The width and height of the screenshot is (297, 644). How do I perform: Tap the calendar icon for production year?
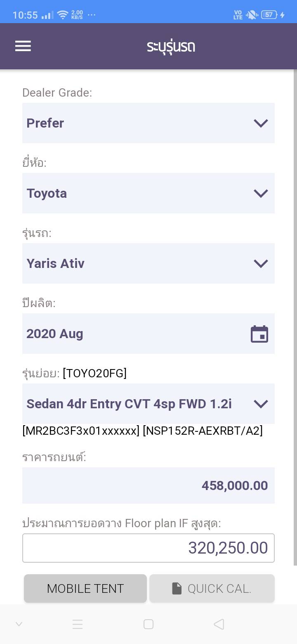[x=259, y=334]
